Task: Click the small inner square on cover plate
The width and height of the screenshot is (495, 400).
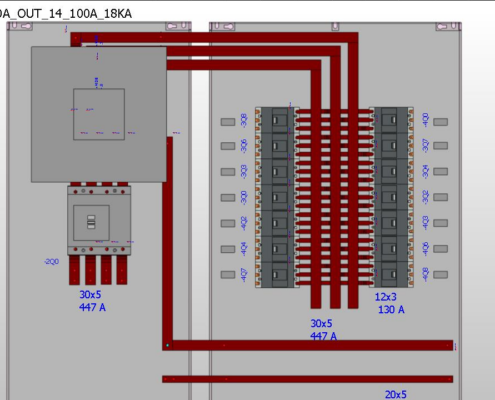Action: [x=99, y=114]
